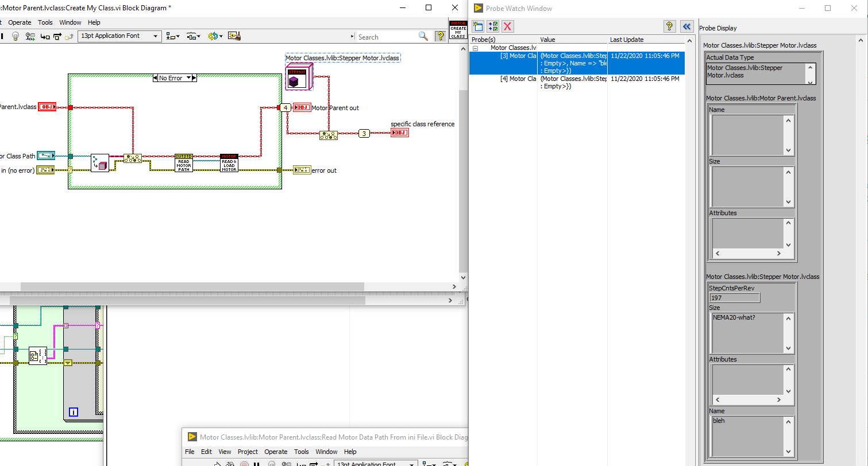Click the Last Update column header

point(626,40)
